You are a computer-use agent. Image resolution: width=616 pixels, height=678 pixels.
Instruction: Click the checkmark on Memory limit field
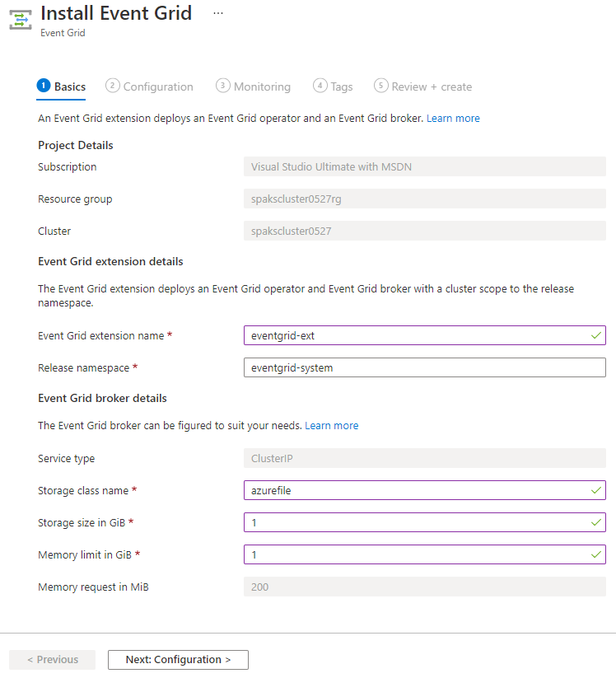(x=595, y=554)
